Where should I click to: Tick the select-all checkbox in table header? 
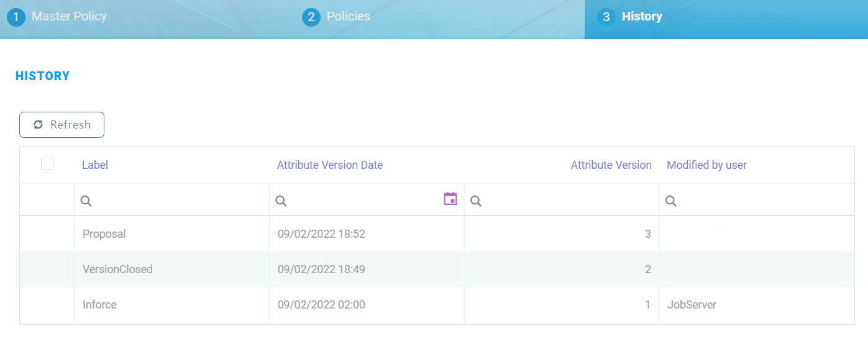coord(47,164)
